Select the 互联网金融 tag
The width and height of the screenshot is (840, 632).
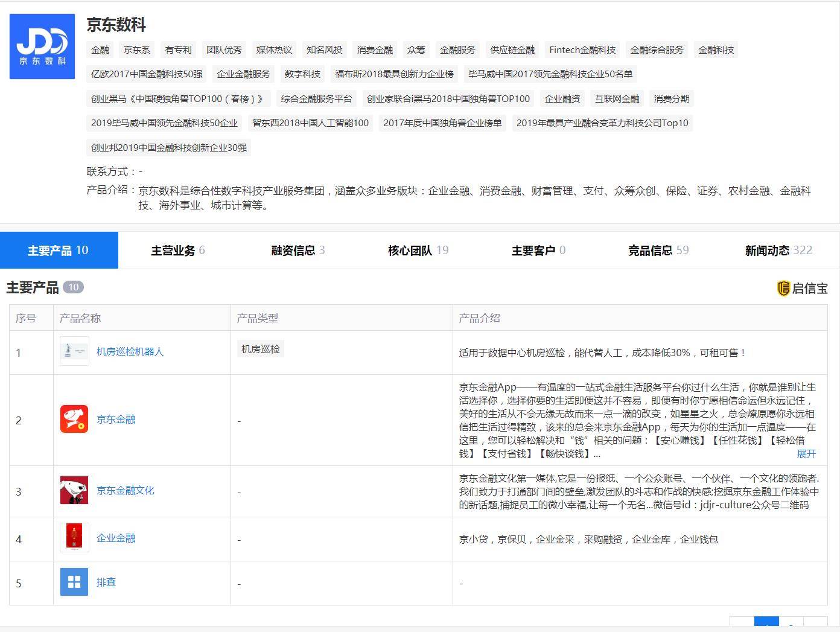point(617,98)
